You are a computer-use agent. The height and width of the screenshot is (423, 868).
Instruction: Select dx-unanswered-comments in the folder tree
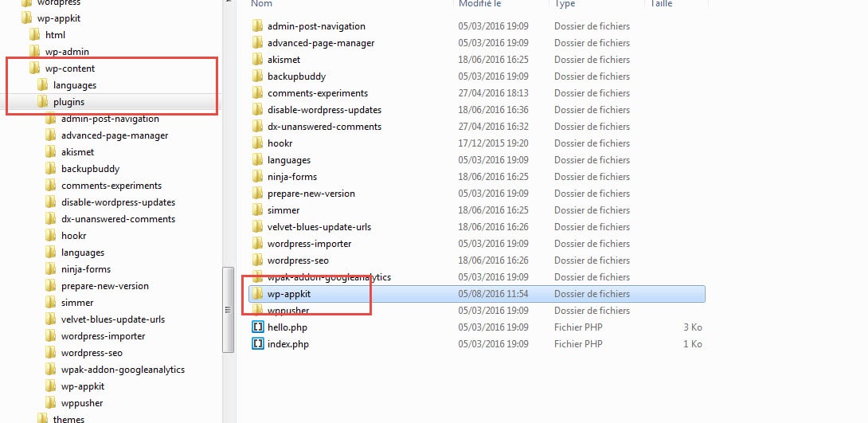[118, 219]
